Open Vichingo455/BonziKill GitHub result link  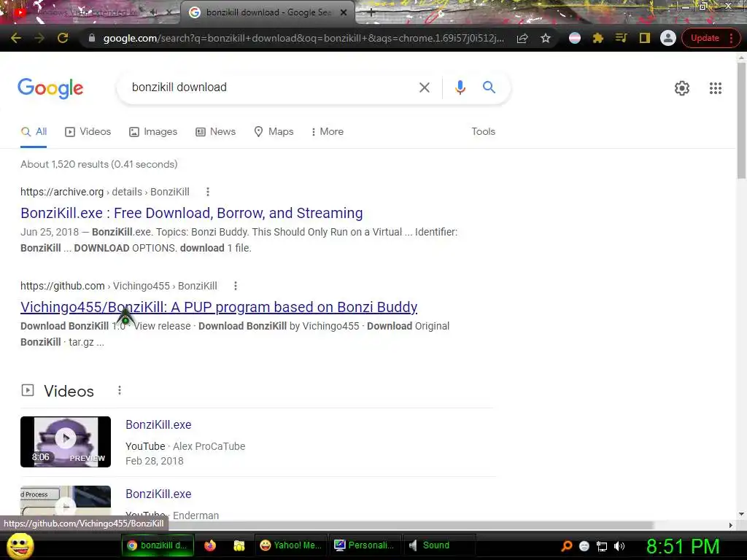(x=219, y=307)
